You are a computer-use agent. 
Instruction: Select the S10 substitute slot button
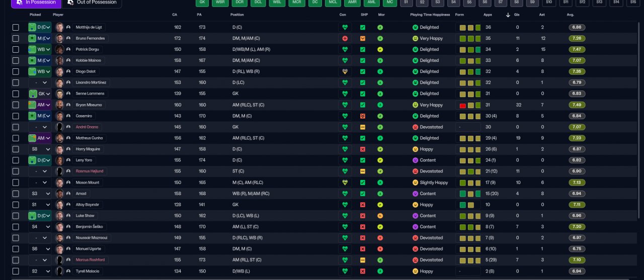(x=549, y=3)
